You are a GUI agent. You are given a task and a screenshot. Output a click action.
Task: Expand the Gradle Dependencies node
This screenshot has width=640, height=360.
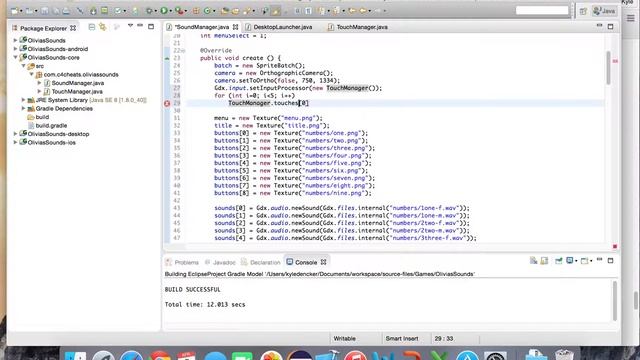[23, 109]
